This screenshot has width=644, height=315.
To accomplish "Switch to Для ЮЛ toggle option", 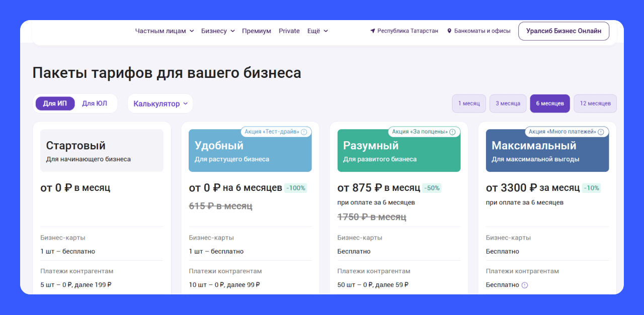I will pos(95,103).
